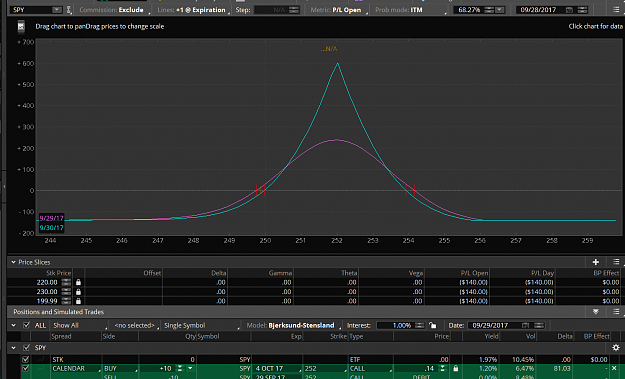Adjust the Step value stepper
Image resolution: width=625 pixels, height=379 pixels.
294,10
